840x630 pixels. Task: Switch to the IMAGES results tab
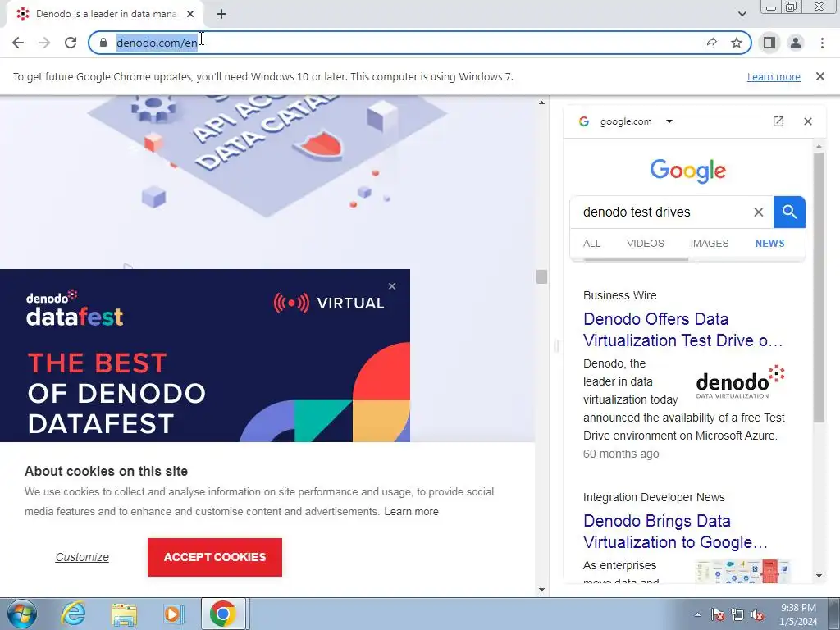click(x=710, y=243)
